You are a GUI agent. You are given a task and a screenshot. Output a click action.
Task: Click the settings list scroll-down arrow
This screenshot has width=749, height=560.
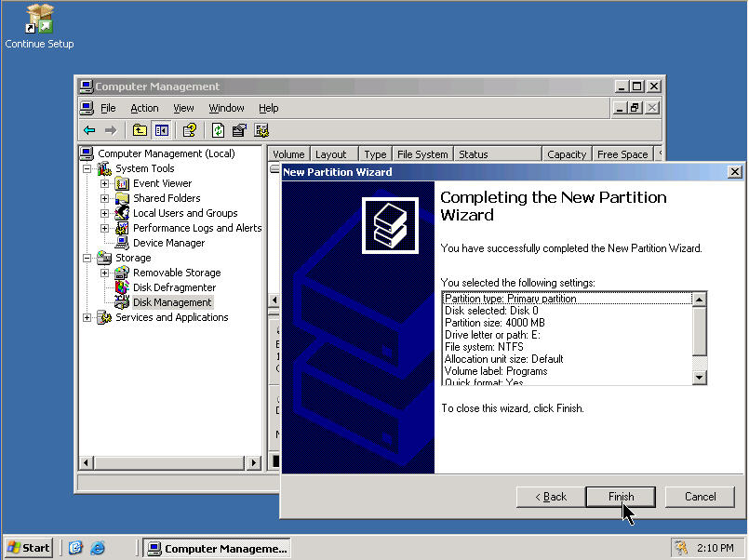pos(700,378)
